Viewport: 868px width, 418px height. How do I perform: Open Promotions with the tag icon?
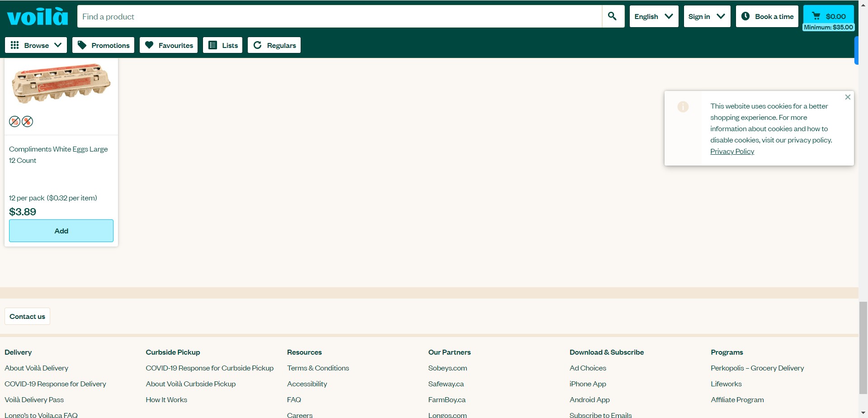104,45
